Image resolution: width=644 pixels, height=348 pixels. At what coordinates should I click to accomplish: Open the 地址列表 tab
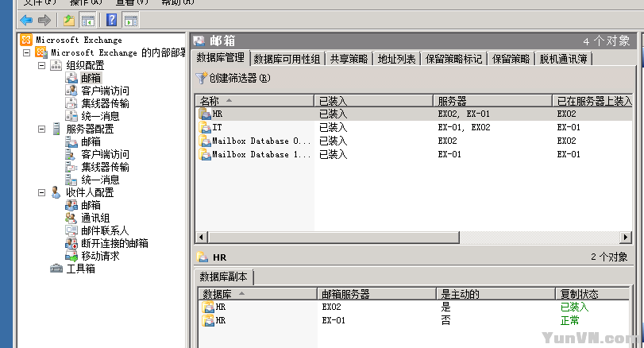(396, 59)
